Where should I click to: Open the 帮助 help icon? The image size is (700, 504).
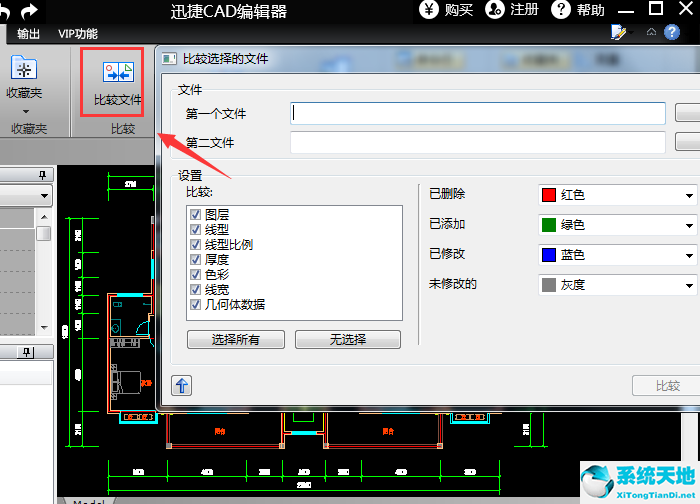point(562,10)
